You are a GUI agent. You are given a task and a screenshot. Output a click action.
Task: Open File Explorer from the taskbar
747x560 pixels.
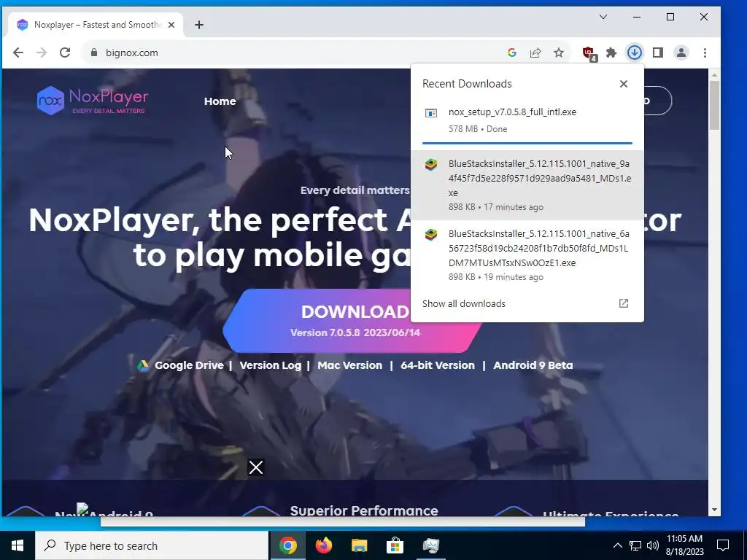click(360, 545)
